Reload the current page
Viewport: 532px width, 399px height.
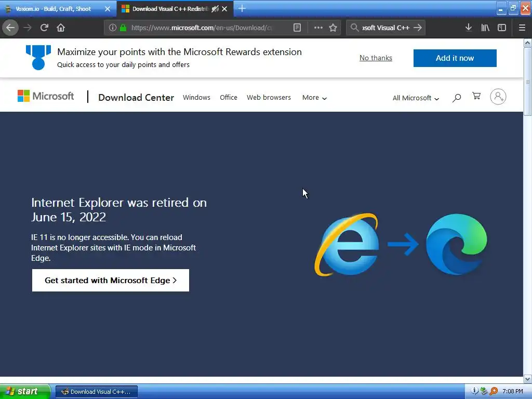click(x=44, y=28)
